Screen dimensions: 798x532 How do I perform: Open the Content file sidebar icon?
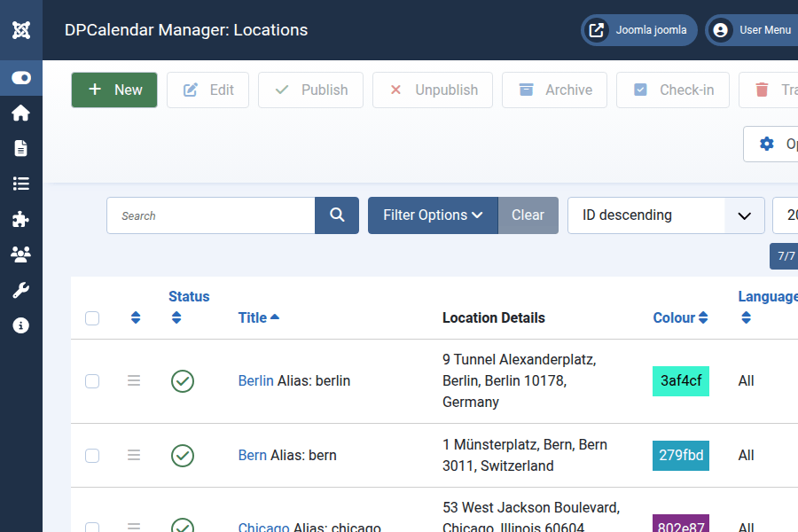tap(21, 148)
